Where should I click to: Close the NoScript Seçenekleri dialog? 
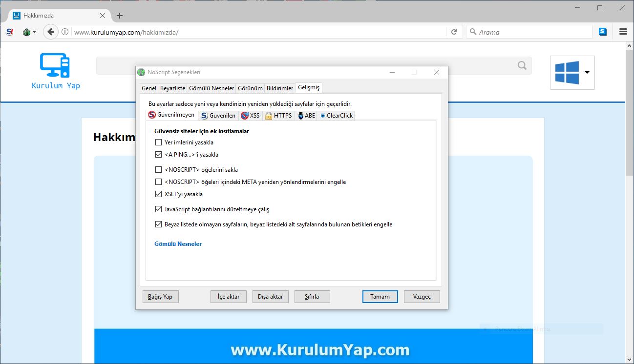tap(437, 72)
